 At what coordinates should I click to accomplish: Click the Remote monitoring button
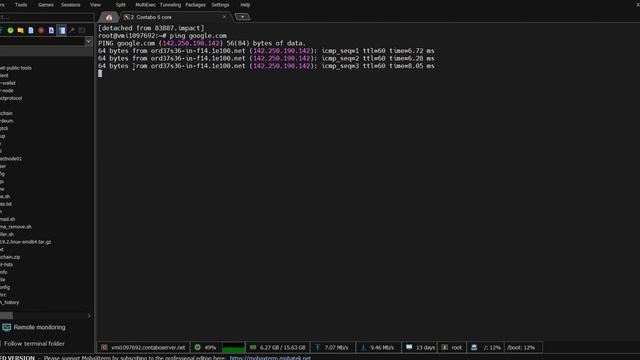[x=34, y=327]
